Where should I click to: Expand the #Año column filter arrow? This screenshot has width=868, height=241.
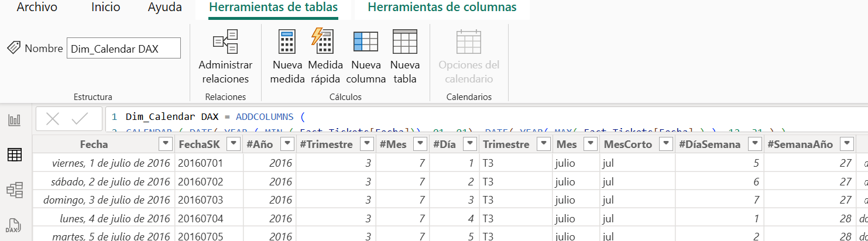point(287,144)
